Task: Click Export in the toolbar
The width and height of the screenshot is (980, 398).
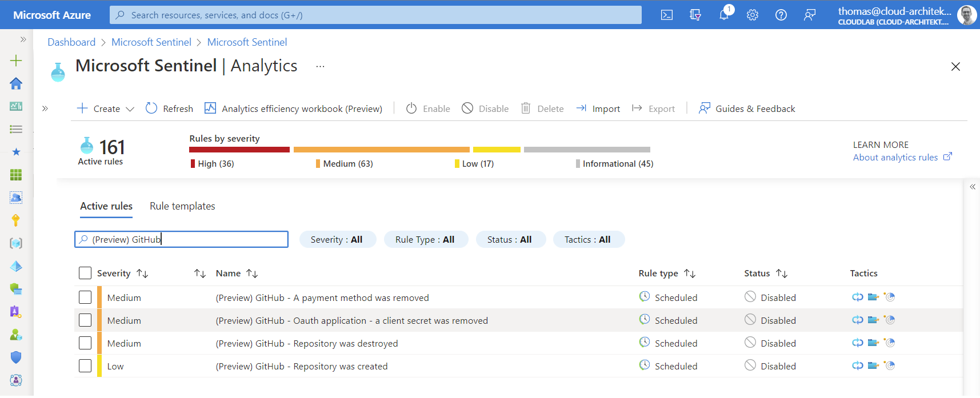Action: coord(653,108)
